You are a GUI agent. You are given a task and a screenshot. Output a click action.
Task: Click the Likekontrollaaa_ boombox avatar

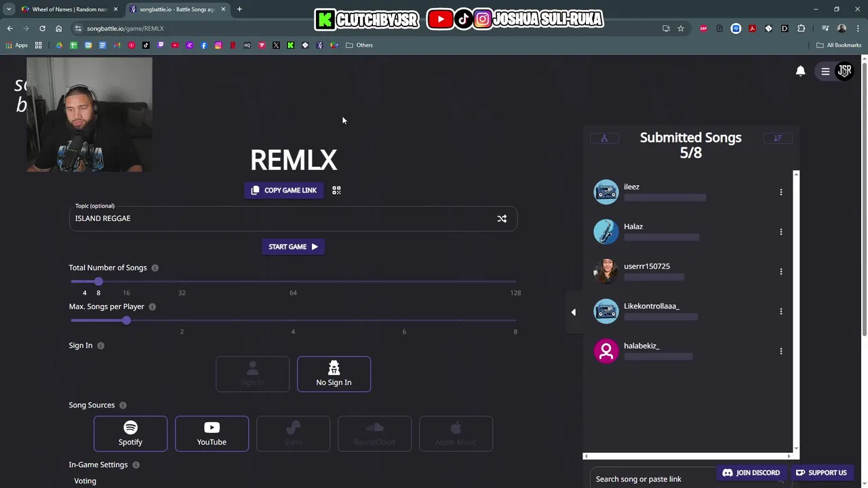[606, 312]
